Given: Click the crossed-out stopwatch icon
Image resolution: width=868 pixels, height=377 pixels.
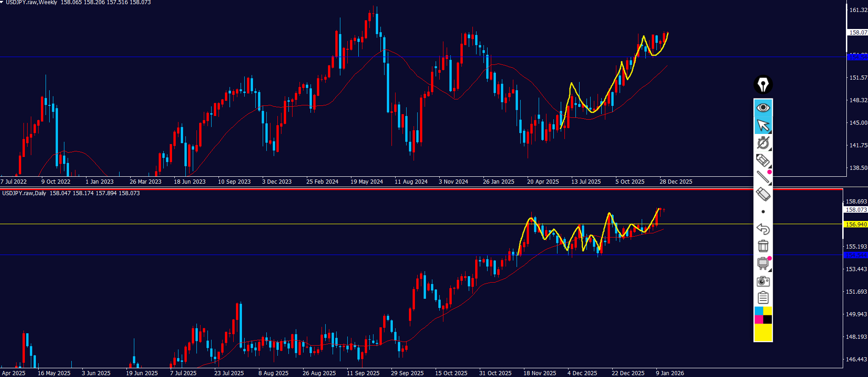Looking at the screenshot, I should [763, 143].
